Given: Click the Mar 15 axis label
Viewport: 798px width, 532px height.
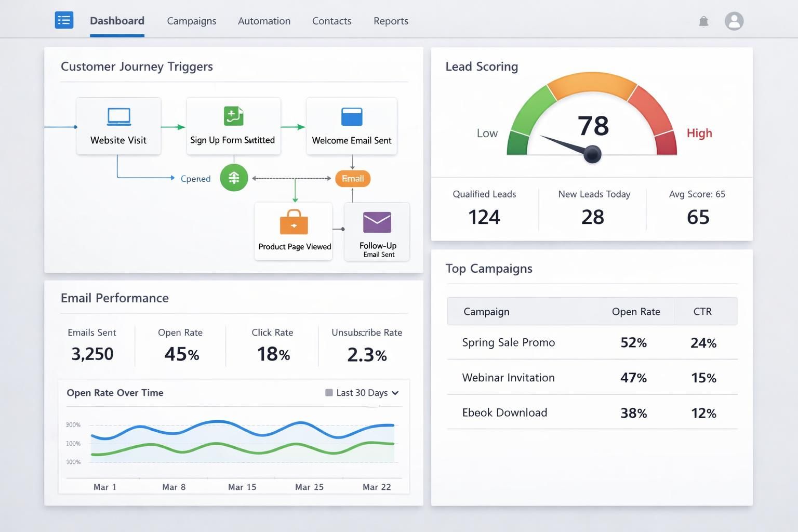Looking at the screenshot, I should [x=242, y=487].
